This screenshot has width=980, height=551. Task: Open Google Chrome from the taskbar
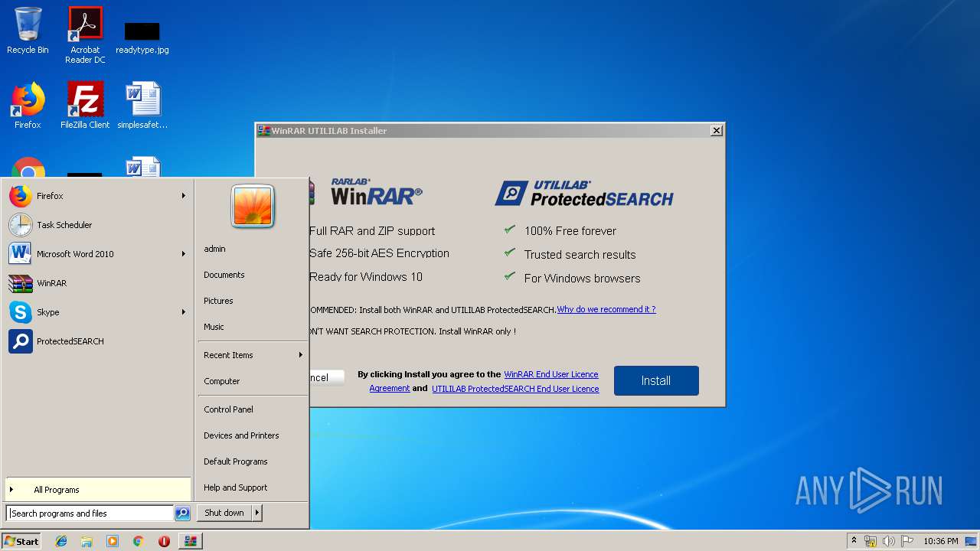[138, 541]
